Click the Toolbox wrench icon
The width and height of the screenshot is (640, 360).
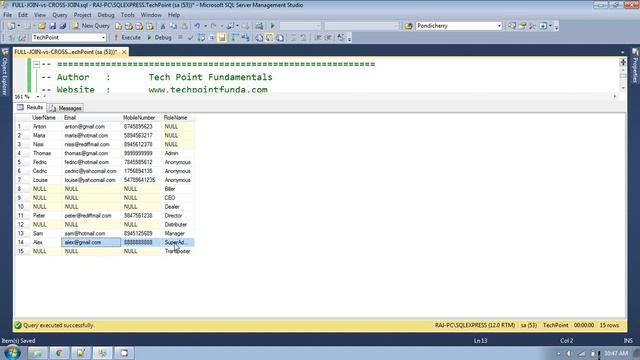pos(532,26)
